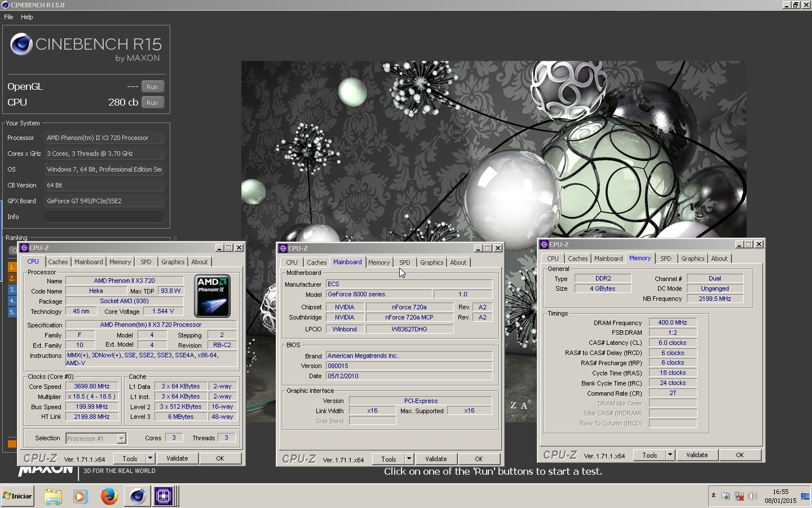The image size is (812, 508).
Task: Open Caches tab in right CPU-Z window
Action: [x=577, y=259]
